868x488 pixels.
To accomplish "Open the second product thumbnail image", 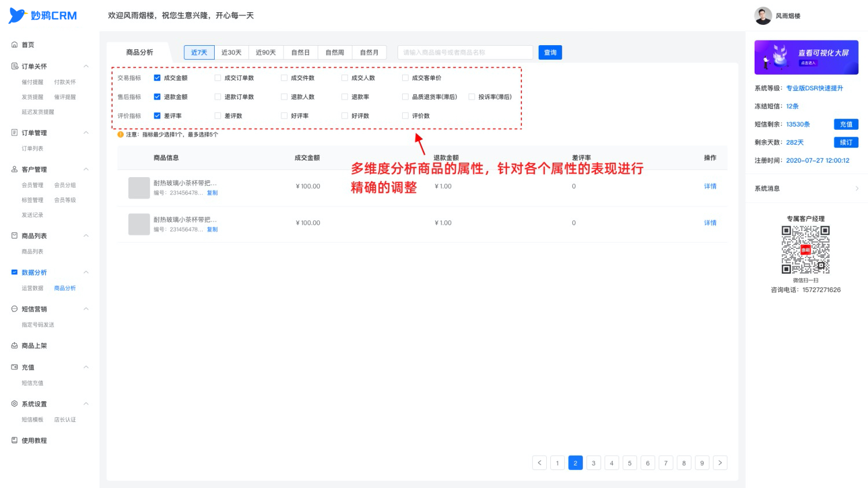I will [x=139, y=224].
